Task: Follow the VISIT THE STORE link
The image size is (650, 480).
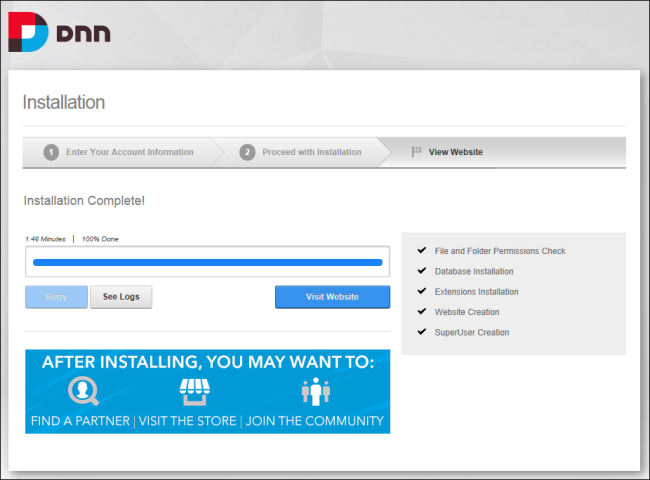Action: pos(187,421)
